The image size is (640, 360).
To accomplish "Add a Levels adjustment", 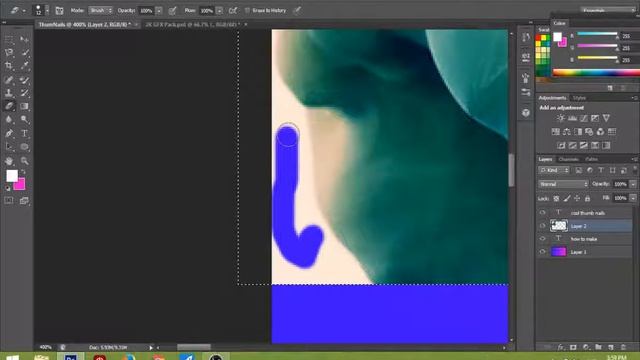I will click(x=572, y=118).
